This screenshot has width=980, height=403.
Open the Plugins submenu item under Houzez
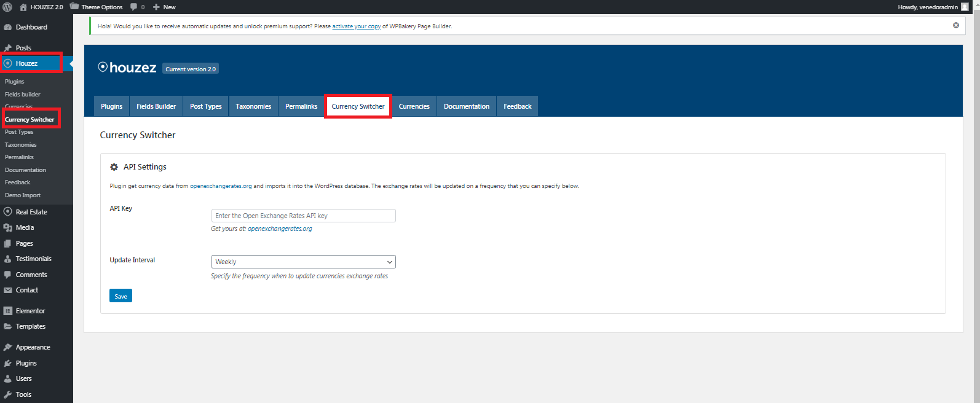tap(15, 82)
